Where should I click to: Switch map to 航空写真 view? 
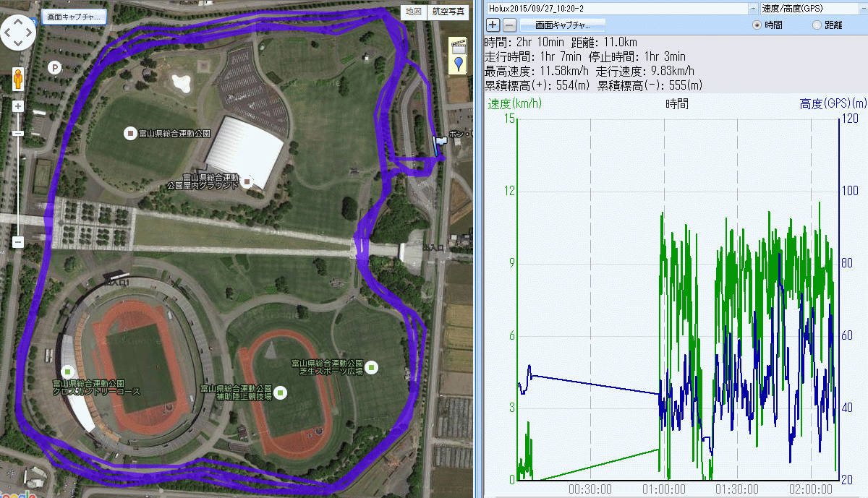tap(448, 12)
